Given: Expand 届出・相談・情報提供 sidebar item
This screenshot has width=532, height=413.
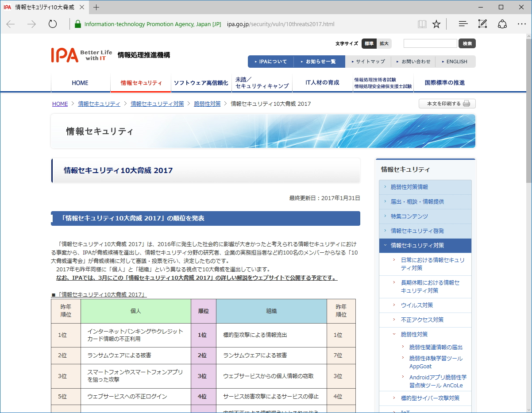Looking at the screenshot, I should pos(425,202).
